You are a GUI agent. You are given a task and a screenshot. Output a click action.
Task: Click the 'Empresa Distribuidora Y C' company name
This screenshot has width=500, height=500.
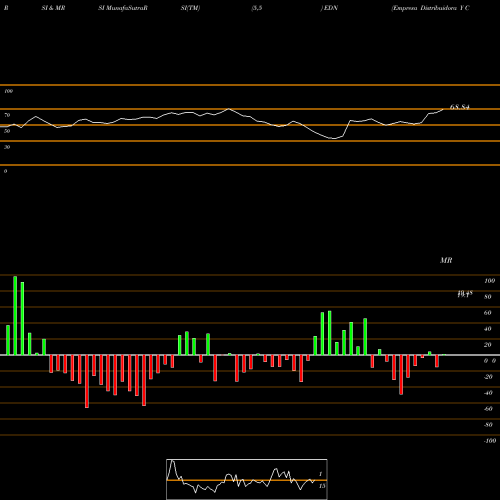431,8
